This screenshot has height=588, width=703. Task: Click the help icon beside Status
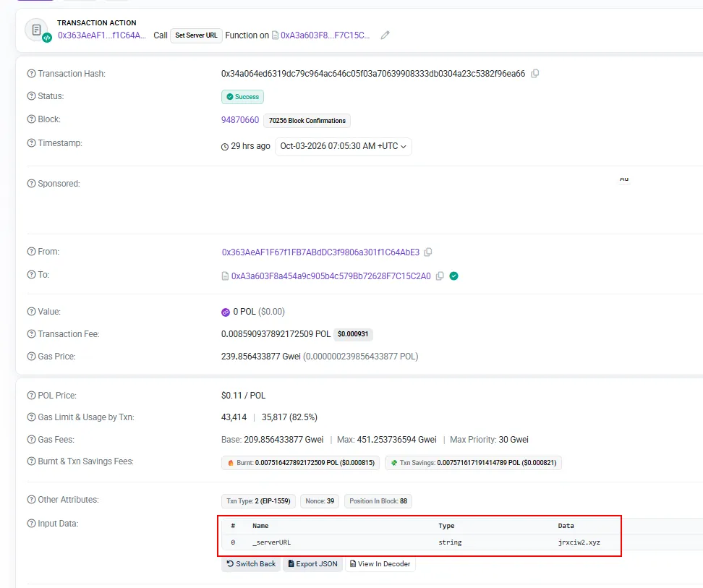(31, 96)
